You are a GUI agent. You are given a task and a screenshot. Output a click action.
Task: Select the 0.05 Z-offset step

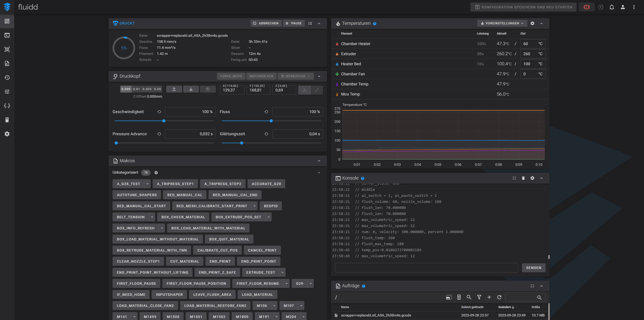[157, 89]
